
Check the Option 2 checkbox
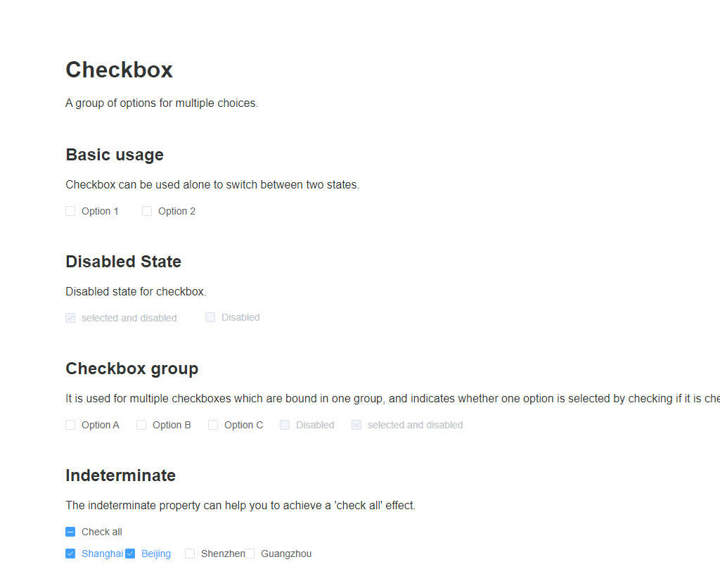point(147,211)
